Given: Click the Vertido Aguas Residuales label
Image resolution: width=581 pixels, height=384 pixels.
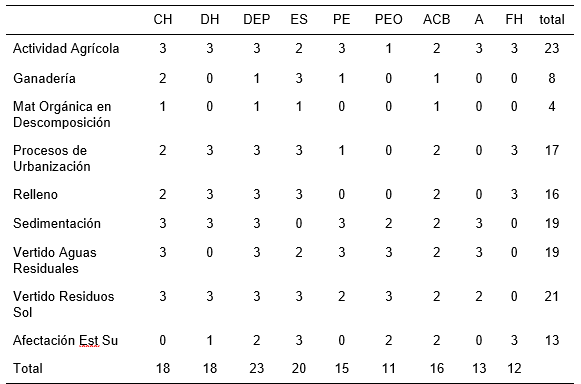Looking at the screenshot, I should pos(54,260).
